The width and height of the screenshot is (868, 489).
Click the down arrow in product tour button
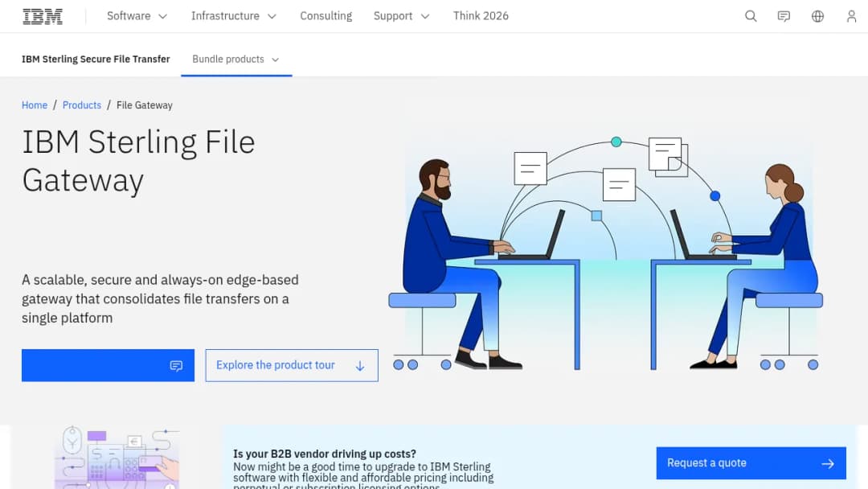(360, 366)
